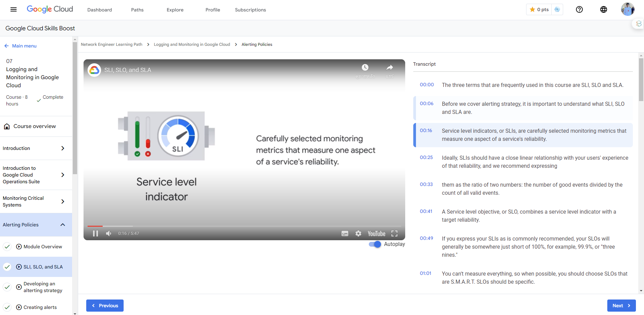Viewport: 644px width, 315px height.
Task: Click the help question mark icon
Action: pyautogui.click(x=579, y=9)
